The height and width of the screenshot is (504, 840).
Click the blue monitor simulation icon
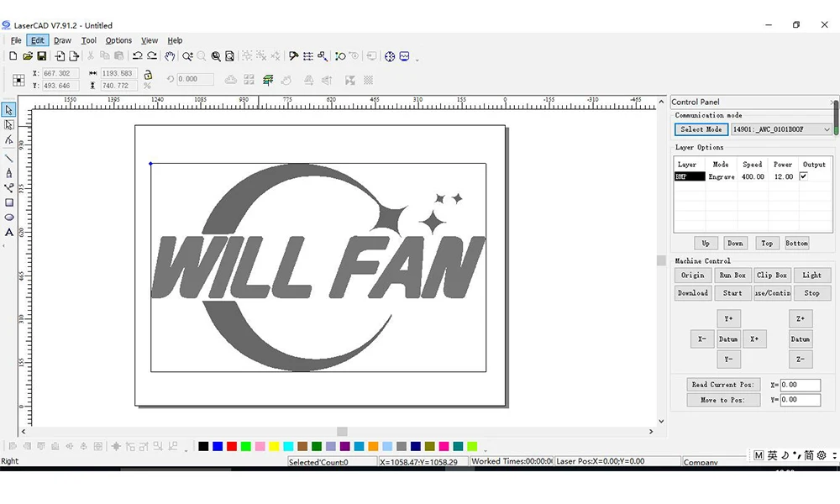point(405,55)
